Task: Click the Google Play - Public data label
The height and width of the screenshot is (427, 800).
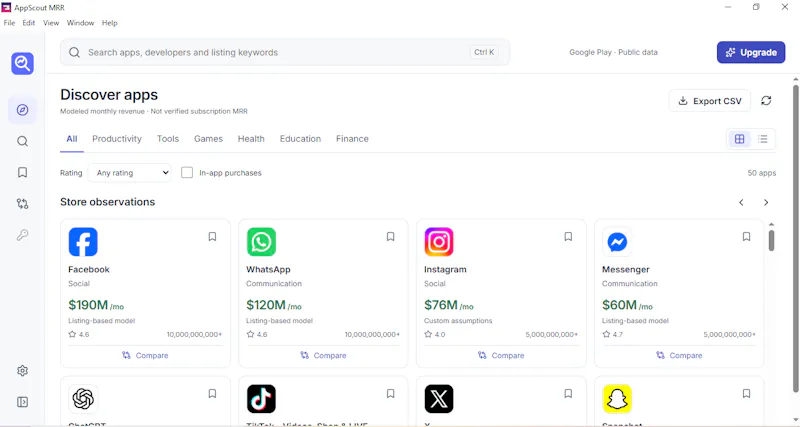Action: [613, 52]
